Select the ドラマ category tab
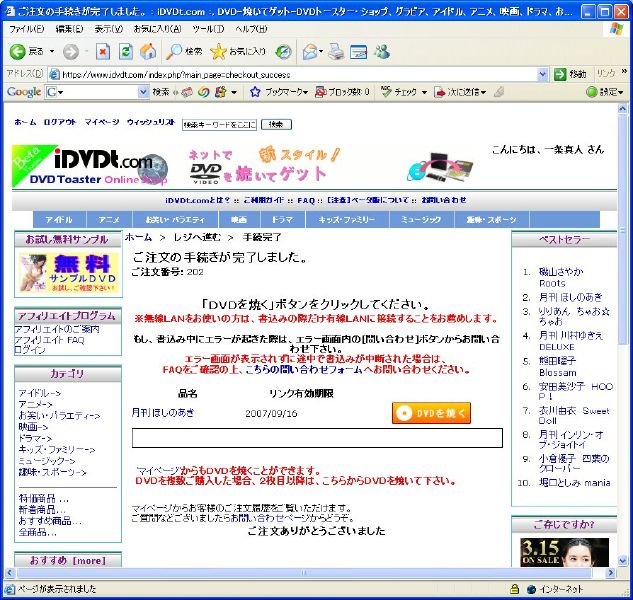The height and width of the screenshot is (600, 633). pos(282,220)
